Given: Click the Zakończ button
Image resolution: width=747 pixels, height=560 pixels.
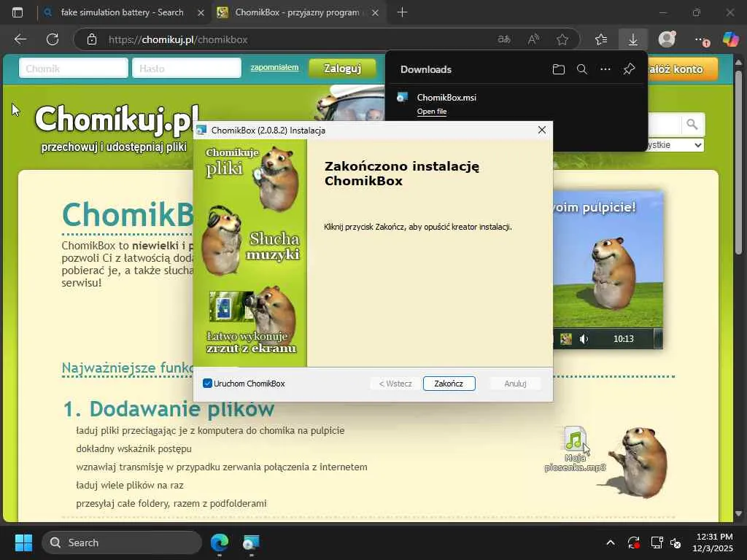Looking at the screenshot, I should [449, 384].
